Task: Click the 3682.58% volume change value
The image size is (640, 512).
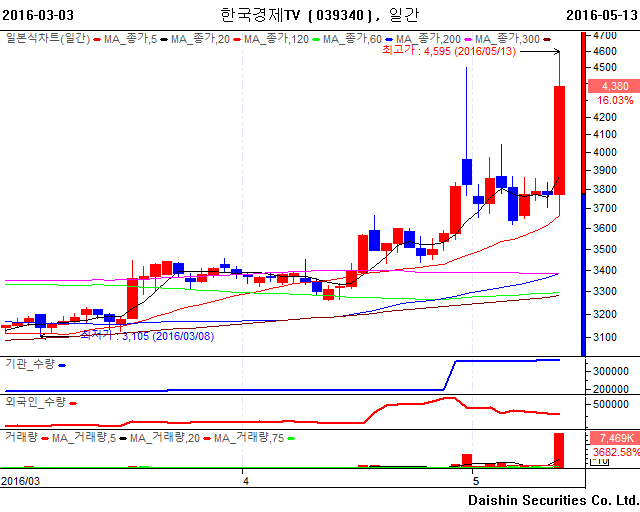Action: pyautogui.click(x=616, y=452)
